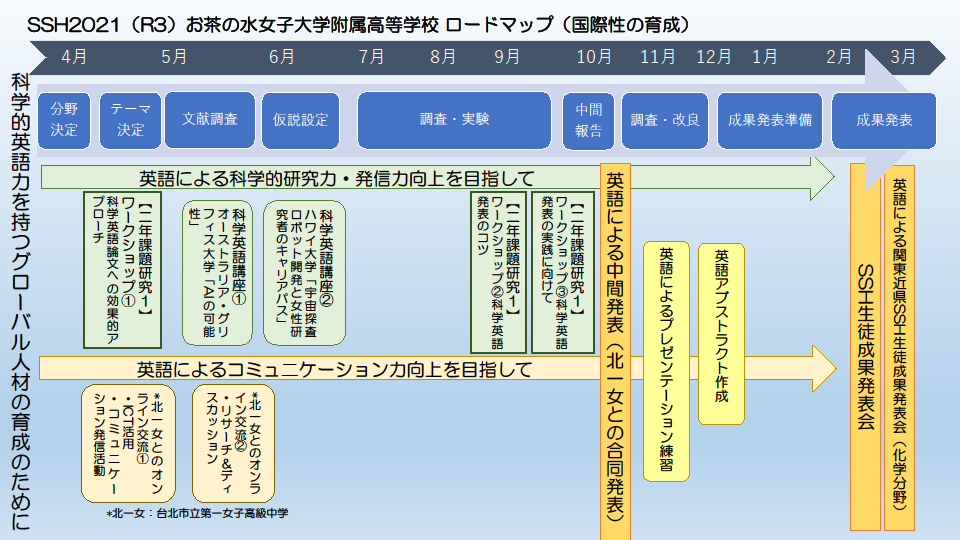Click the 中間報告 blue box
960x540 pixels.
[588, 121]
